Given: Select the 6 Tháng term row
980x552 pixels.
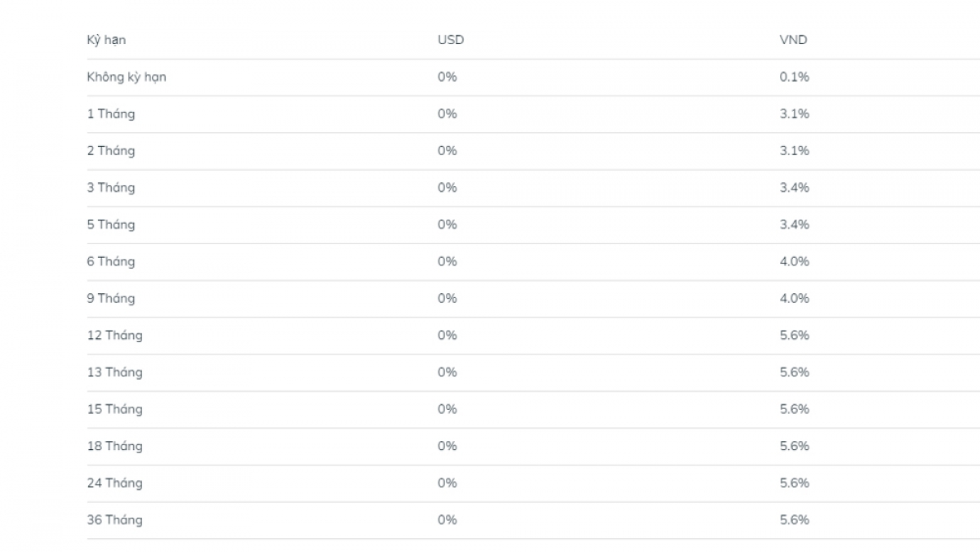Looking at the screenshot, I should click(111, 261).
